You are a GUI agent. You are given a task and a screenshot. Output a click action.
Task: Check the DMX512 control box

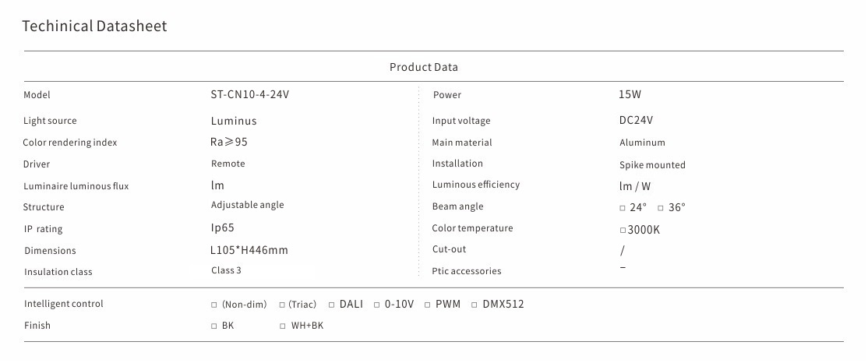pyautogui.click(x=475, y=305)
